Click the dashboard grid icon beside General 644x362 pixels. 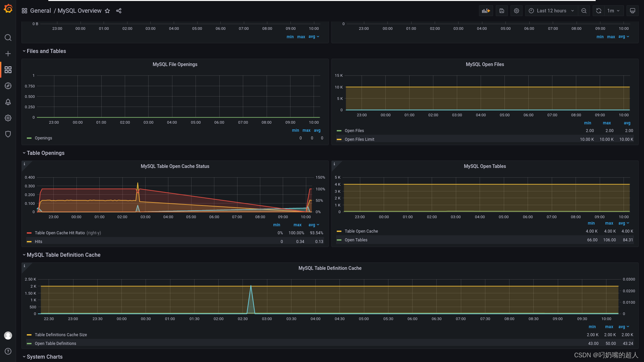tap(24, 11)
